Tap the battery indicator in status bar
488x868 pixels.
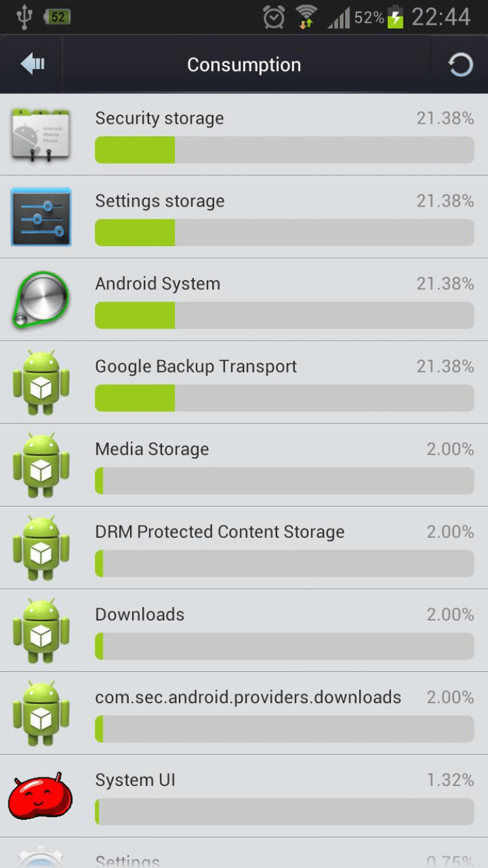tap(395, 18)
